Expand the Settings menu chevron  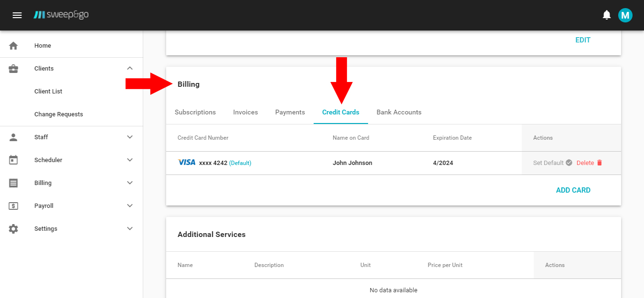click(130, 229)
